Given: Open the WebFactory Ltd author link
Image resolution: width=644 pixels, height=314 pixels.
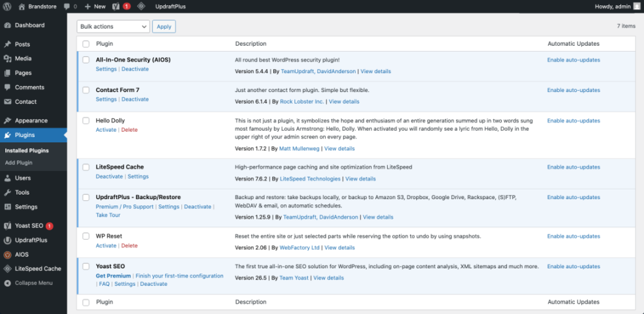Looking at the screenshot, I should coord(299,248).
